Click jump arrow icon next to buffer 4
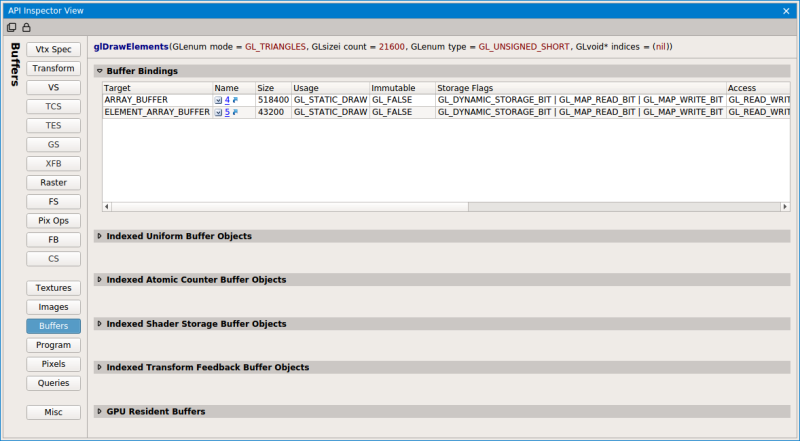This screenshot has height=441, width=800. point(235,100)
